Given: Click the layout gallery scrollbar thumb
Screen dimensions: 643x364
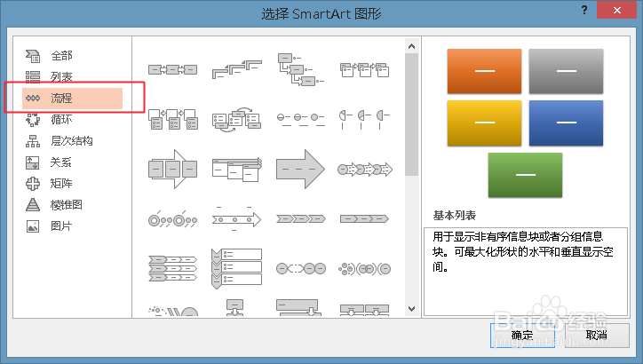Looking at the screenshot, I should [412, 115].
